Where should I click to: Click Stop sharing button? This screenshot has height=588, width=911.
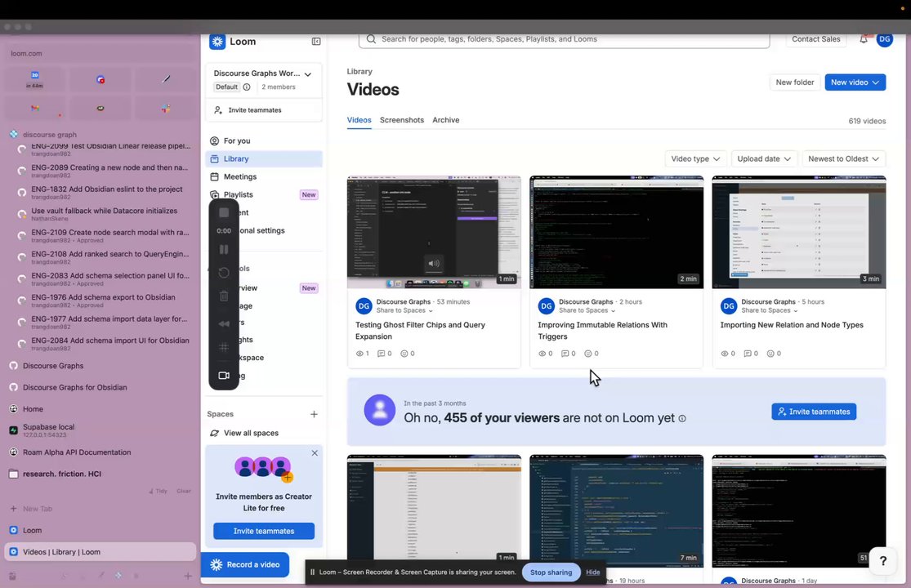(x=551, y=572)
